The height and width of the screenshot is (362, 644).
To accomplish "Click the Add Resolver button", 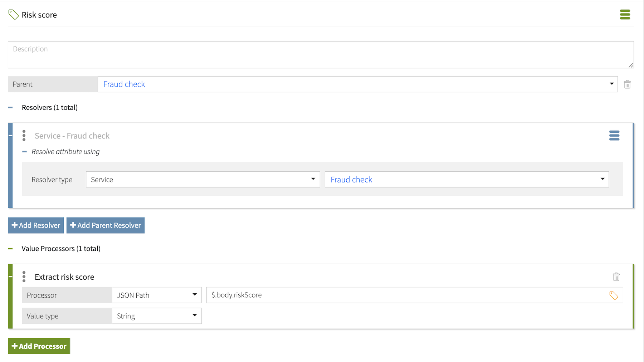I will tap(36, 225).
